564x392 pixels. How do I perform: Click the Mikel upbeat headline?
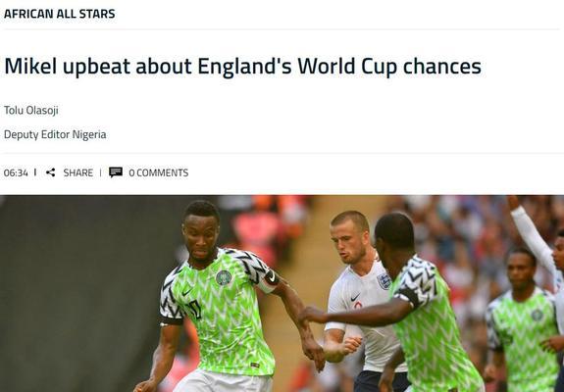tap(243, 67)
